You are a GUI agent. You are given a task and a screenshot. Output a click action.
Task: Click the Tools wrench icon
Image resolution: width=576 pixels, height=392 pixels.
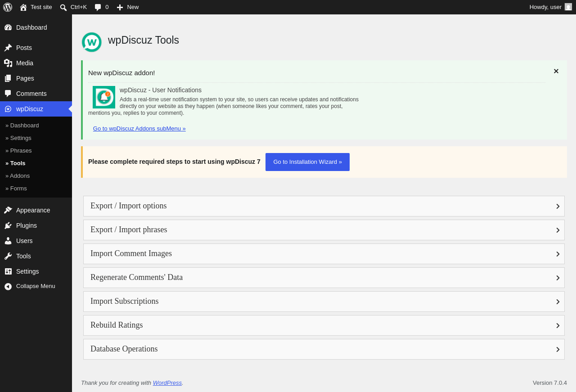[x=8, y=256]
